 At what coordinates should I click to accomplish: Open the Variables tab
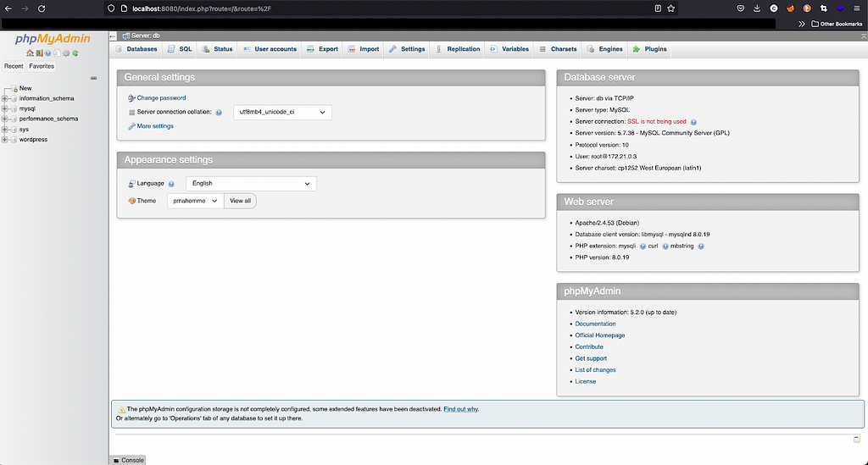point(509,49)
